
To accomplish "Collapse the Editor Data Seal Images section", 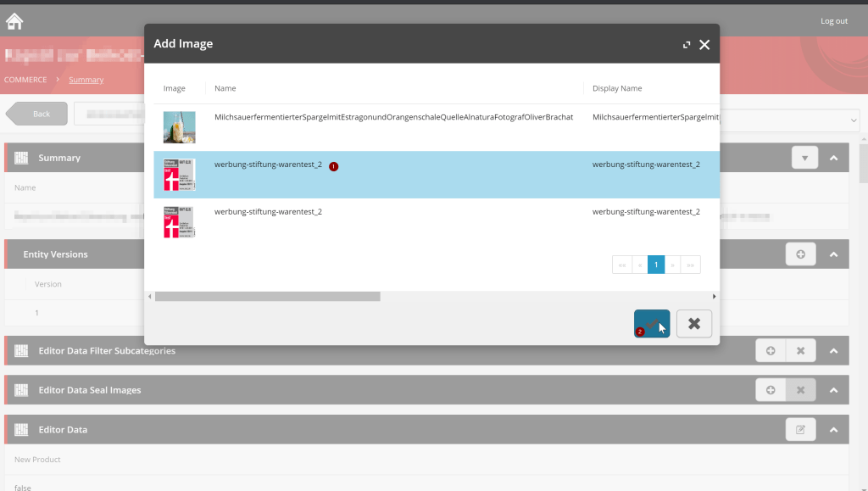I will point(834,390).
